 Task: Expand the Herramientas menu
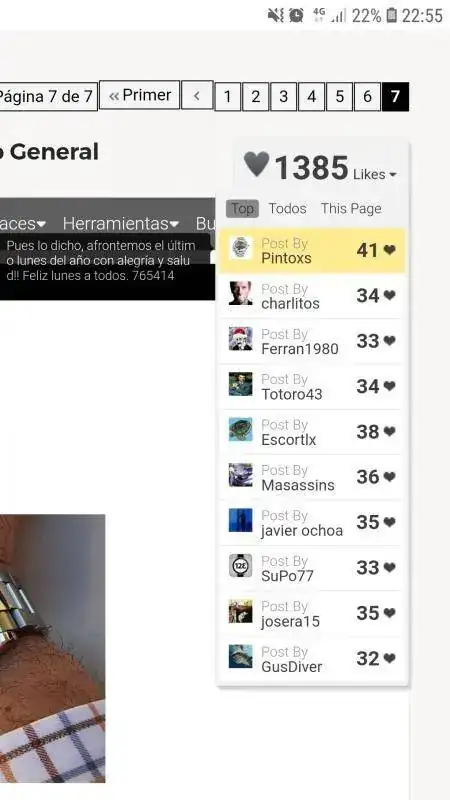pyautogui.click(x=121, y=223)
